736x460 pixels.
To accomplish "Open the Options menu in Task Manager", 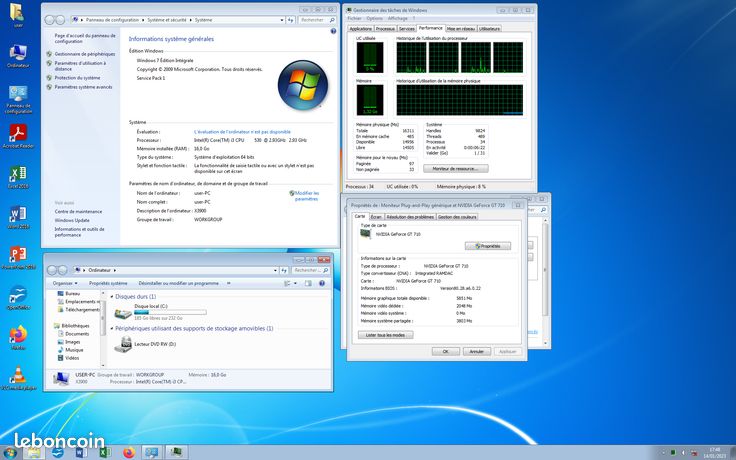I will [x=375, y=18].
